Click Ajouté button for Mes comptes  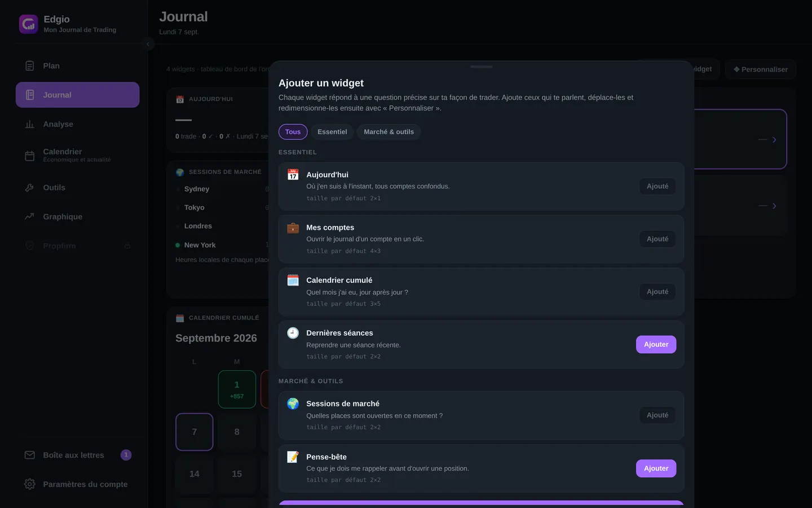(x=657, y=239)
